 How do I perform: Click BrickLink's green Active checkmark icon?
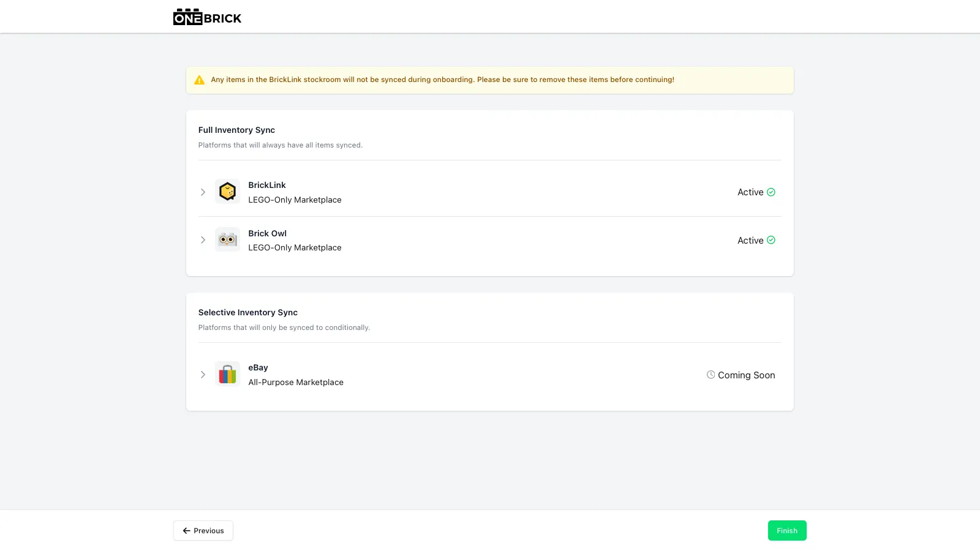click(x=771, y=192)
